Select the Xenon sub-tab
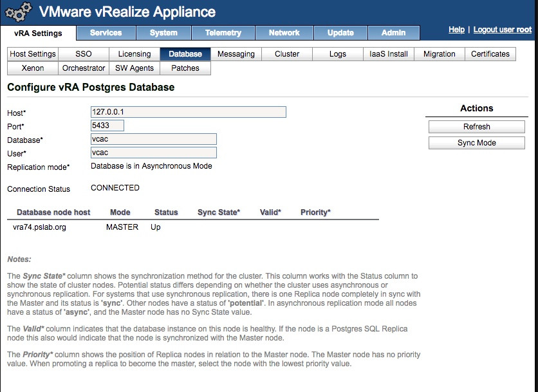The height and width of the screenshot is (392, 538). tap(33, 68)
